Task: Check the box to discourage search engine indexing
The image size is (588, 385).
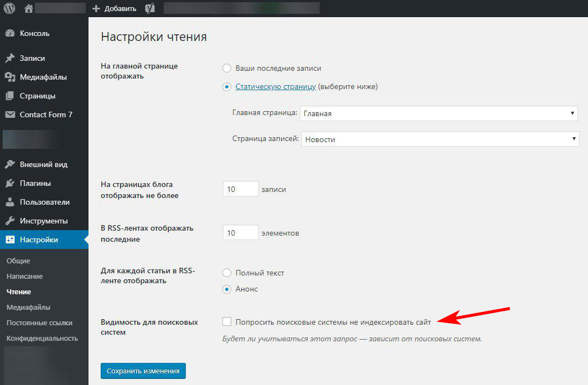Action: coord(227,321)
